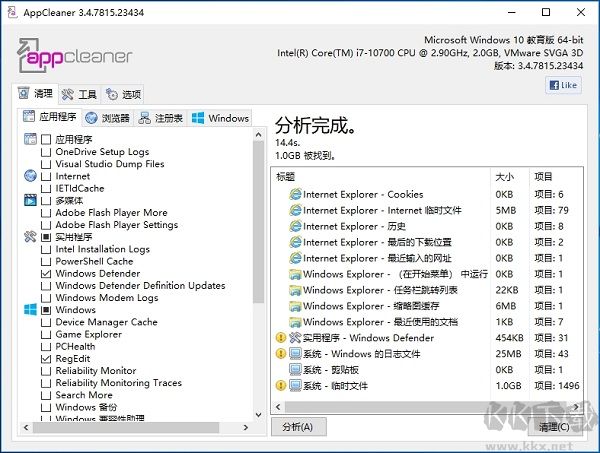Viewport: 600px width, 453px height.
Task: Open the 注册表 category tab
Action: pyautogui.click(x=160, y=118)
